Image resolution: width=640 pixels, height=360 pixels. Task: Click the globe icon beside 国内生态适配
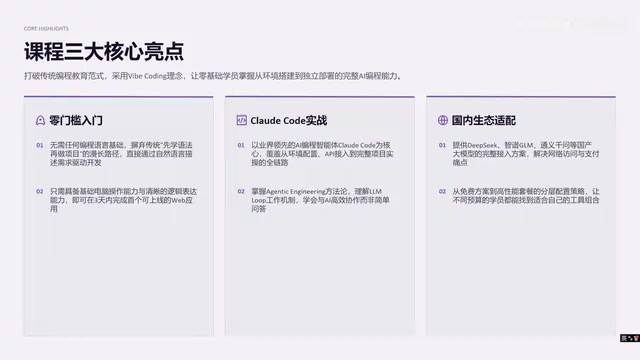coord(443,120)
